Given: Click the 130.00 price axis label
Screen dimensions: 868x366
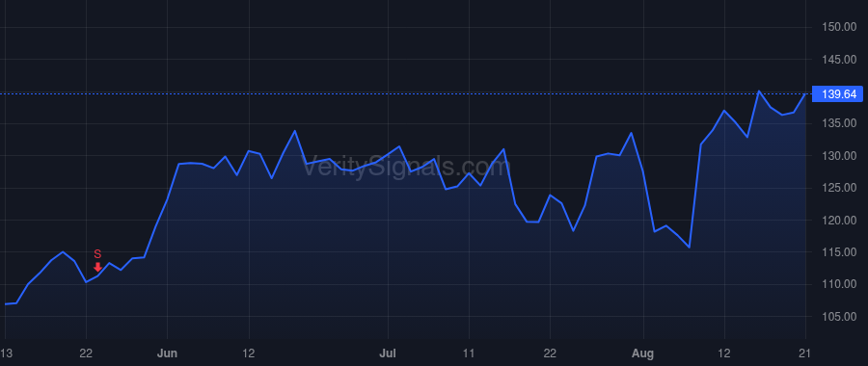Looking at the screenshot, I should click(839, 156).
